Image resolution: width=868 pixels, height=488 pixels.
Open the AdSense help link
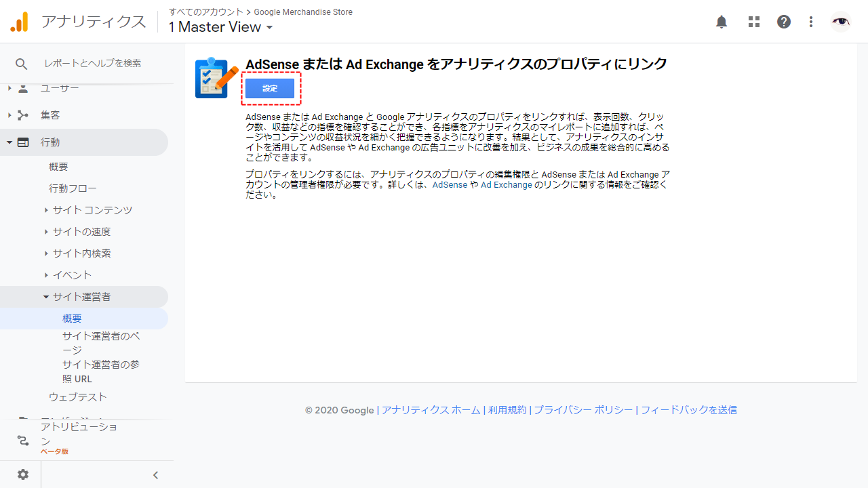pos(450,185)
